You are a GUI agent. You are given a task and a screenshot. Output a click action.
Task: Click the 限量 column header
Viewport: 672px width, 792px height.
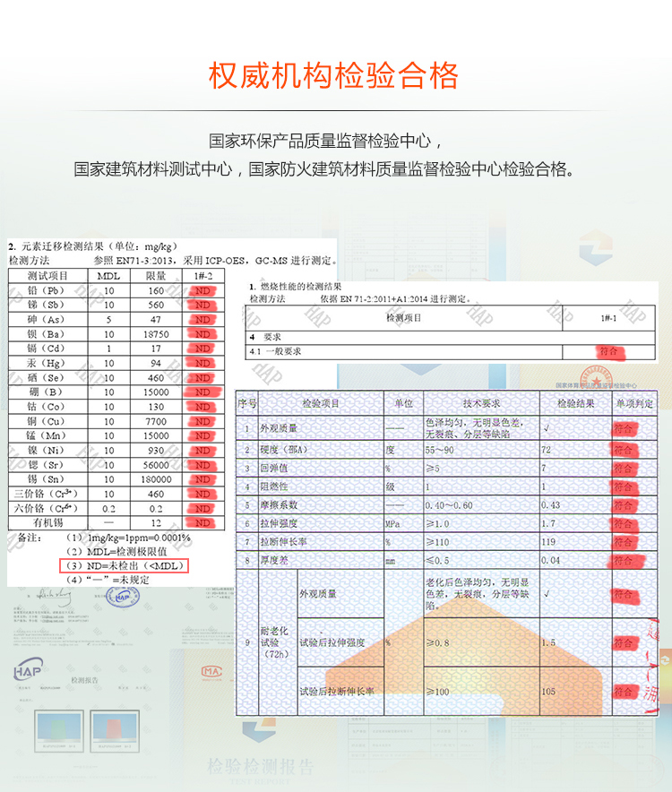pyautogui.click(x=156, y=276)
